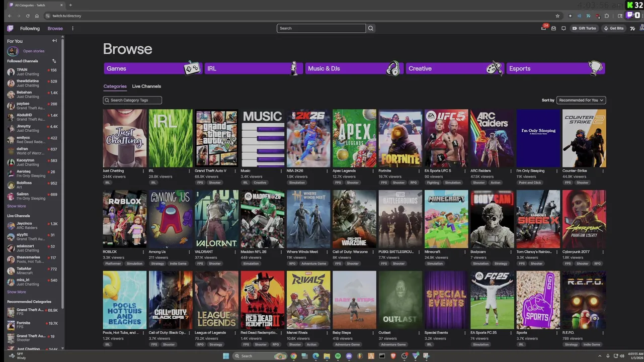Select the Categories tab
The height and width of the screenshot is (362, 644).
point(115,86)
